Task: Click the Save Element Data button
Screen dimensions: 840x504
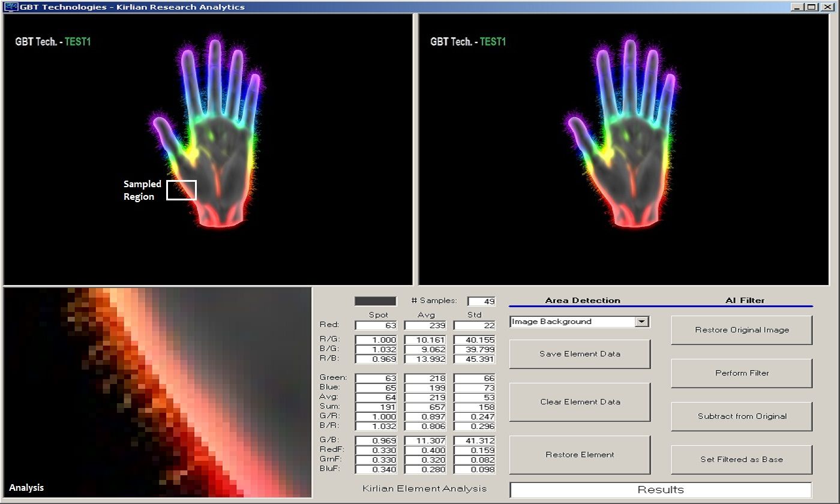Action: point(580,354)
